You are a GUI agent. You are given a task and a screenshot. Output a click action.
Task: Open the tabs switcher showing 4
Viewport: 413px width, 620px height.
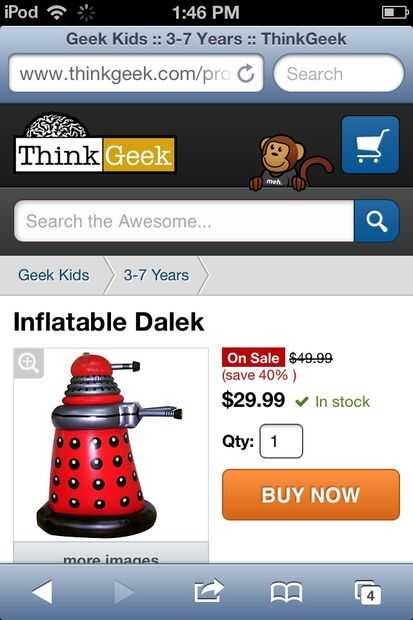point(368,592)
